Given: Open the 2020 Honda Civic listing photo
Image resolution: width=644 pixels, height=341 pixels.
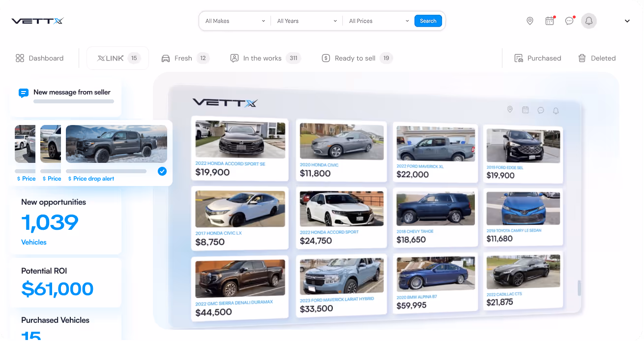Looking at the screenshot, I should (342, 142).
